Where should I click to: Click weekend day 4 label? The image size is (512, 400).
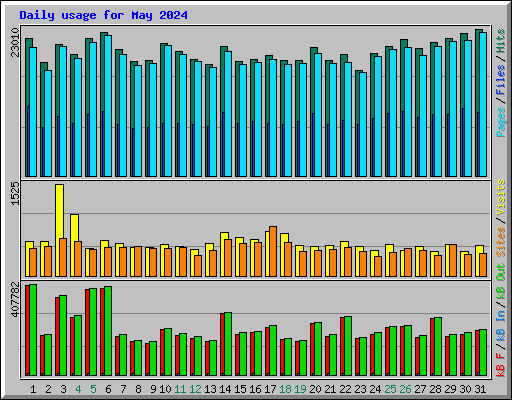click(x=78, y=389)
